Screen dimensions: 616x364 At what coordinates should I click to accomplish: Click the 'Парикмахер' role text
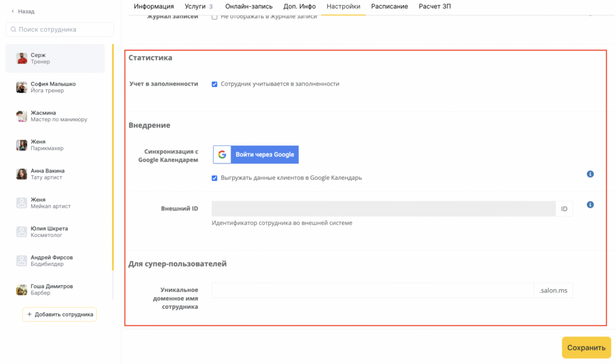pyautogui.click(x=47, y=148)
